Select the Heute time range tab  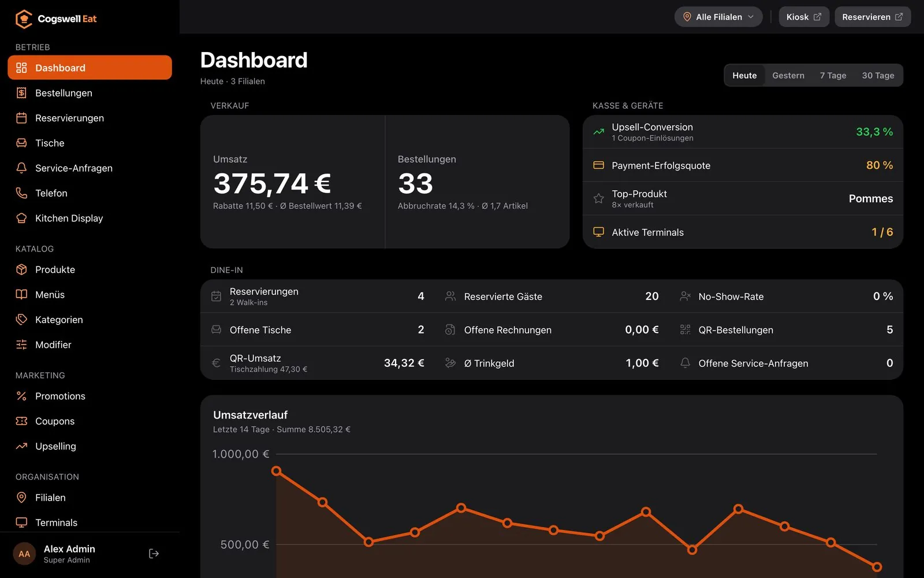point(744,75)
